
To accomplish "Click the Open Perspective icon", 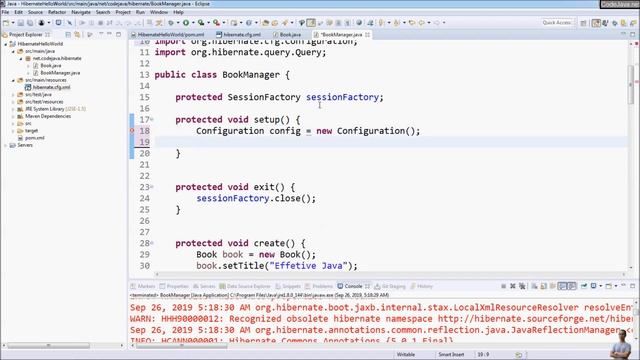I will (x=584, y=23).
